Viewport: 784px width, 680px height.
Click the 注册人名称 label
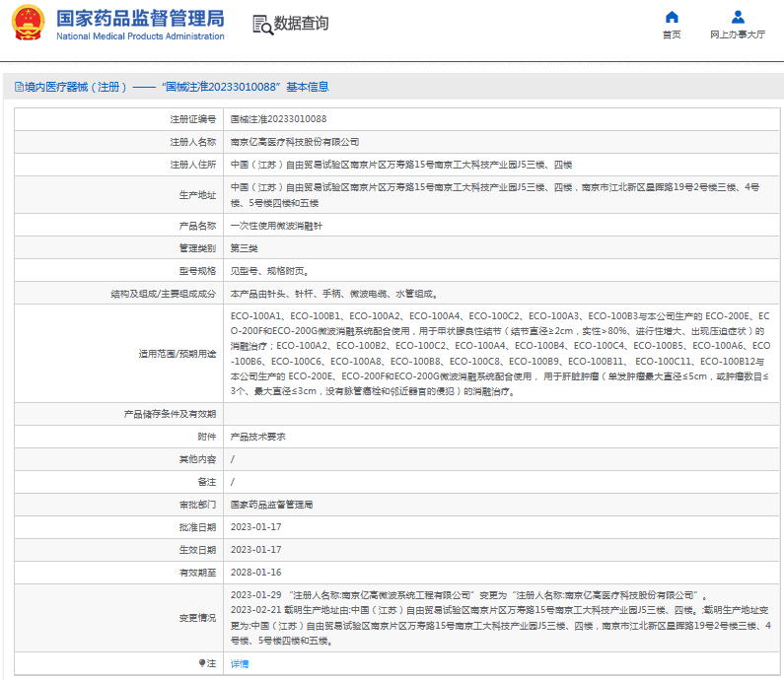pos(193,142)
